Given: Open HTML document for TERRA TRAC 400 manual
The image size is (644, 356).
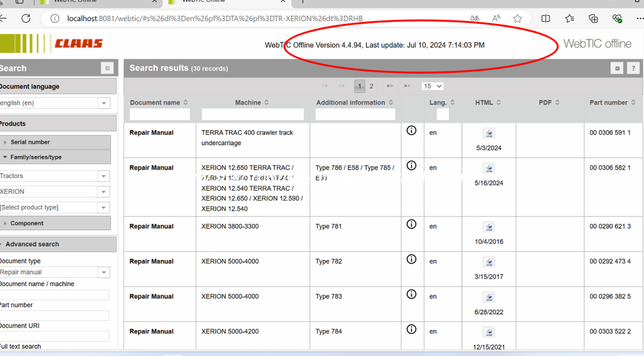Looking at the screenshot, I should pyautogui.click(x=489, y=134).
